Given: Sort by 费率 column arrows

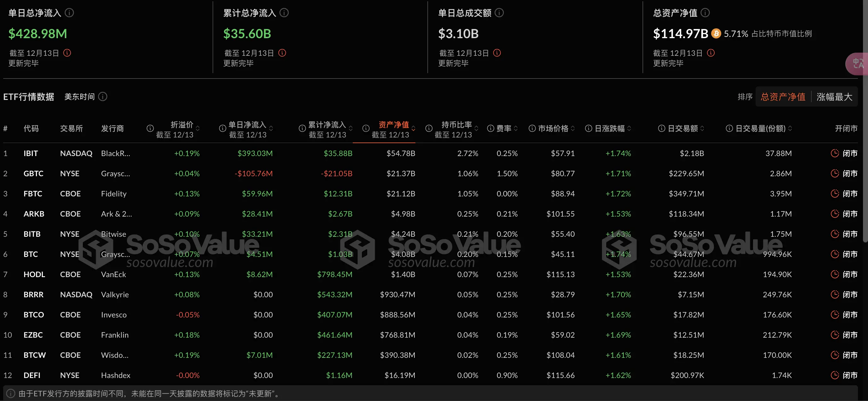Looking at the screenshot, I should point(516,129).
